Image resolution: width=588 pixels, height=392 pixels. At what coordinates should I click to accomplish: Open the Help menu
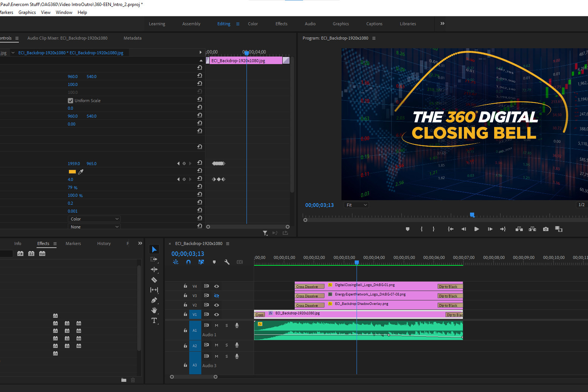click(x=82, y=12)
